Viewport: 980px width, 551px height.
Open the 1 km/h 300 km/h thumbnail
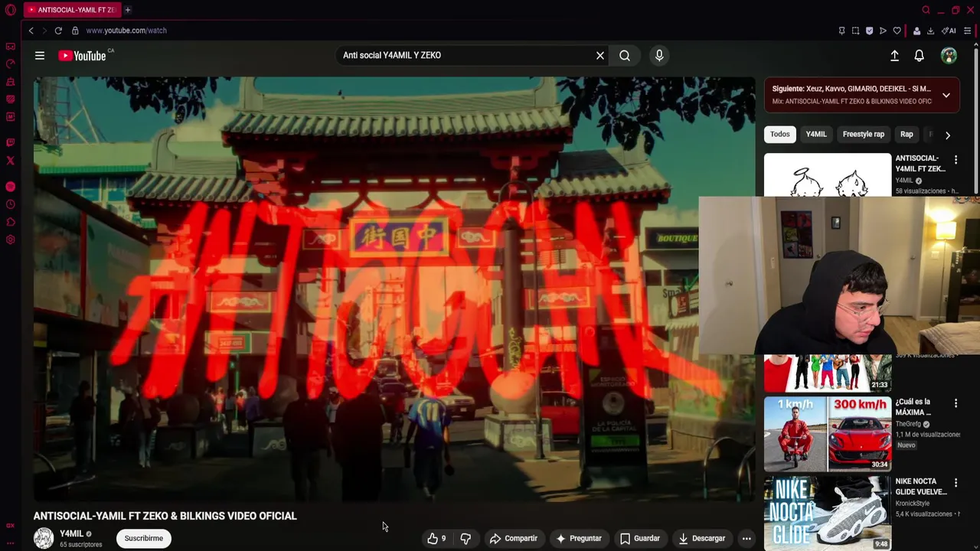828,433
